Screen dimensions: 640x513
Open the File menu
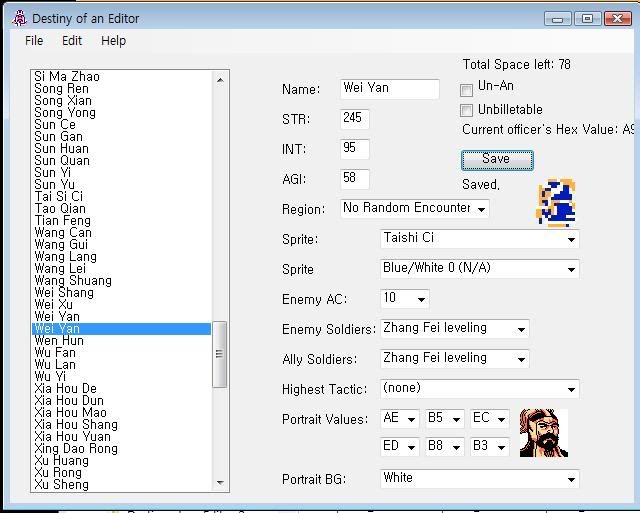34,41
